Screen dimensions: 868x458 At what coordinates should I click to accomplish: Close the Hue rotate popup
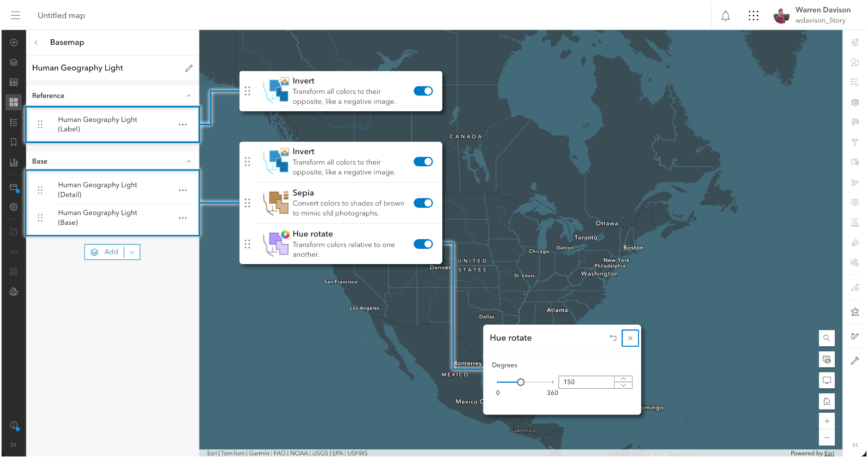pyautogui.click(x=630, y=338)
